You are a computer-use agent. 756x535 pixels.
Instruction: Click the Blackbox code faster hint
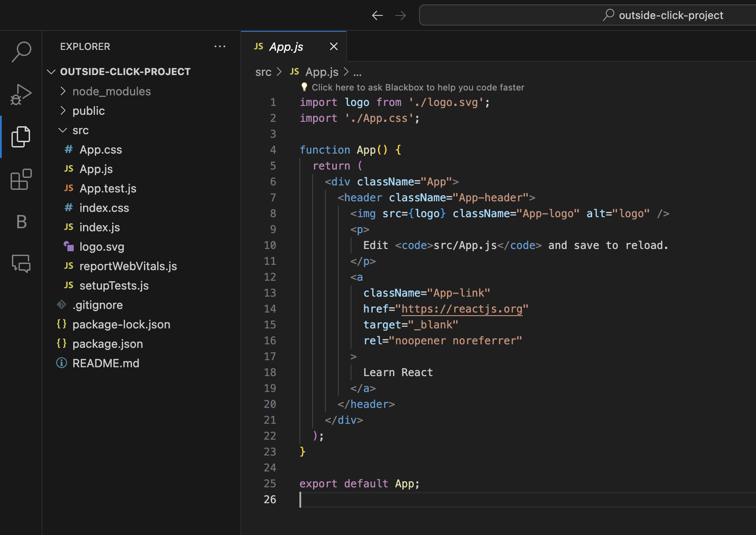(417, 87)
